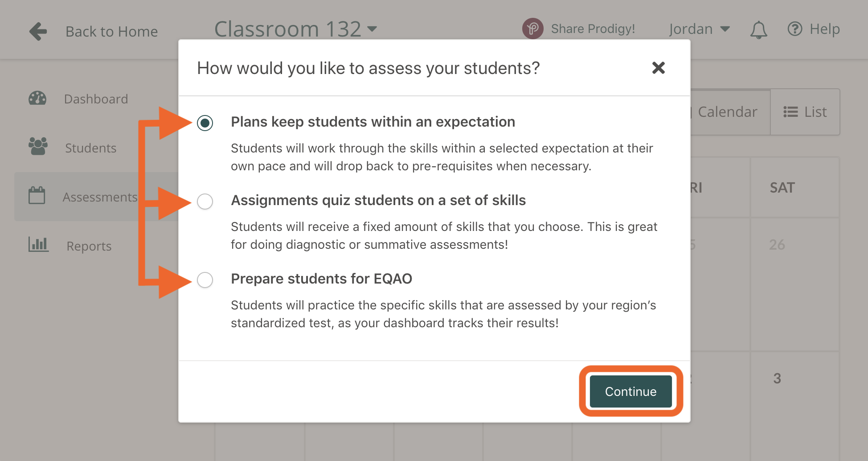Switch to the List view tab
Screen dimensions: 868x461
pyautogui.click(x=805, y=112)
